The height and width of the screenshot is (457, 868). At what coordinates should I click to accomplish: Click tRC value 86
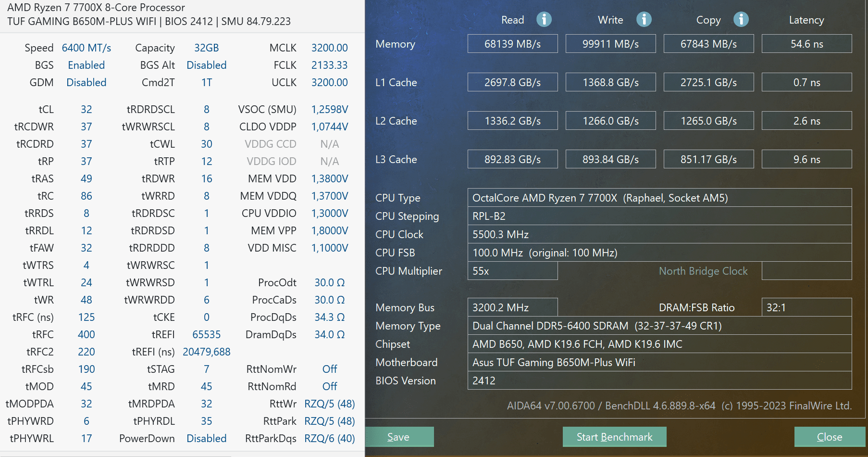click(87, 196)
